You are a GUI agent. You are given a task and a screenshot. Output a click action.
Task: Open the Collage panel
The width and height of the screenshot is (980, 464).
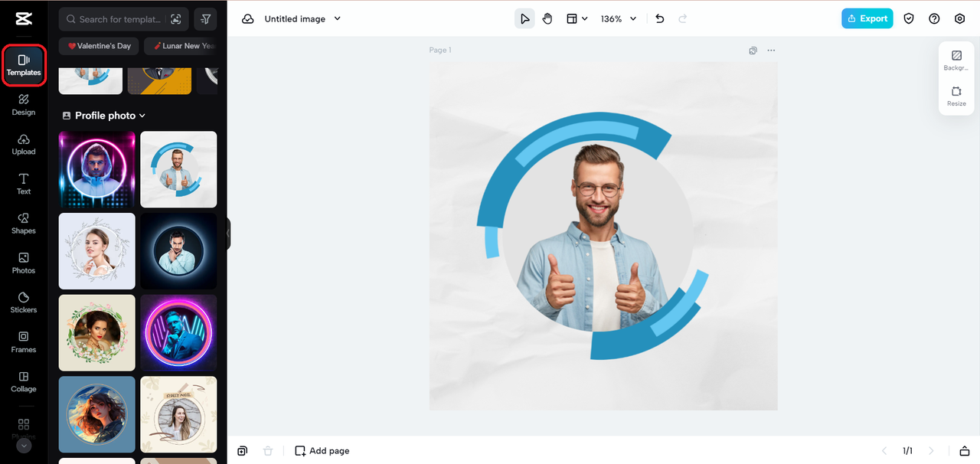click(x=24, y=382)
